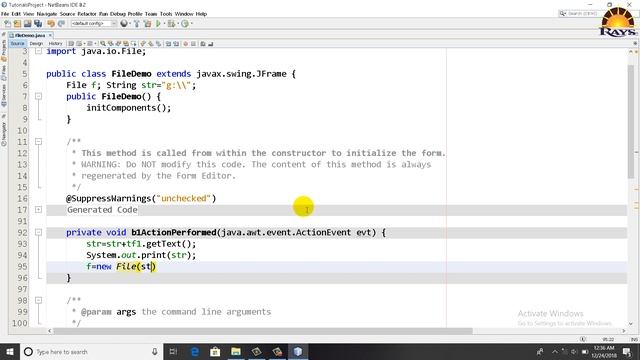
Task: Click the scroll right arrow
Action: click(624, 331)
